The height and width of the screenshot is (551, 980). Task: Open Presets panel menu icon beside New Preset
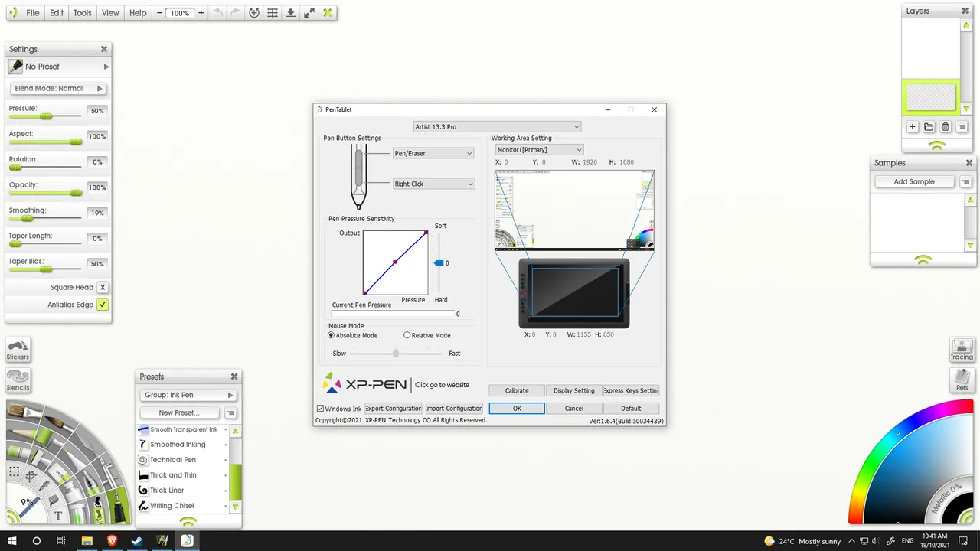[230, 413]
